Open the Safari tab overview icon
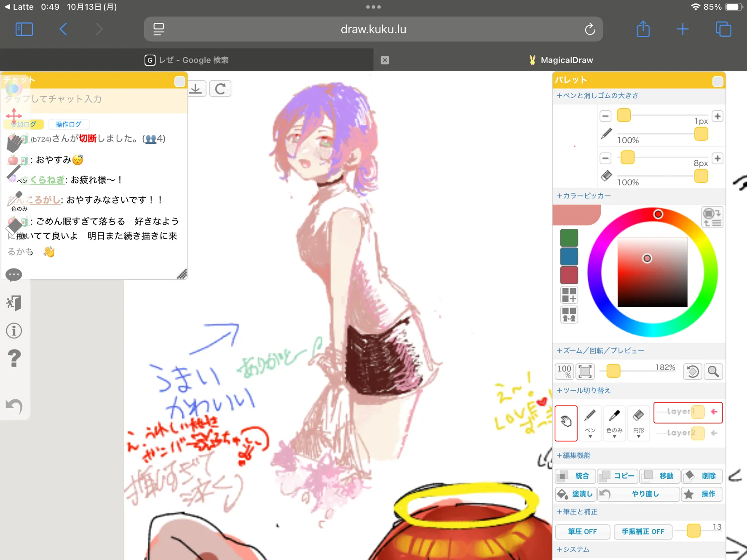The width and height of the screenshot is (747, 560). pos(723,29)
